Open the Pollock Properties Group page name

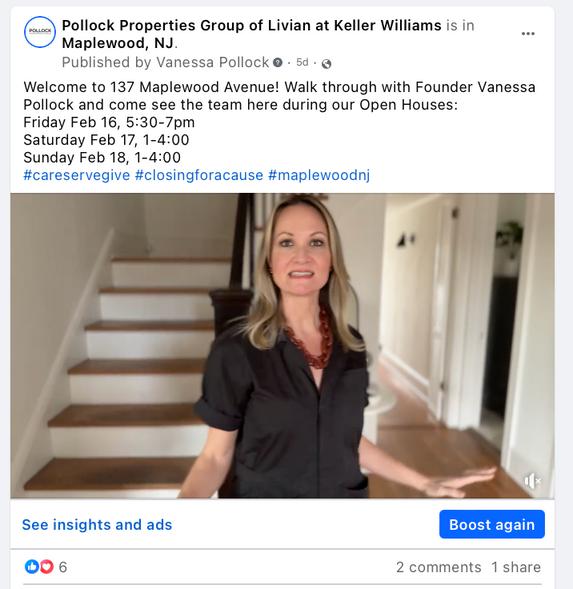251,26
